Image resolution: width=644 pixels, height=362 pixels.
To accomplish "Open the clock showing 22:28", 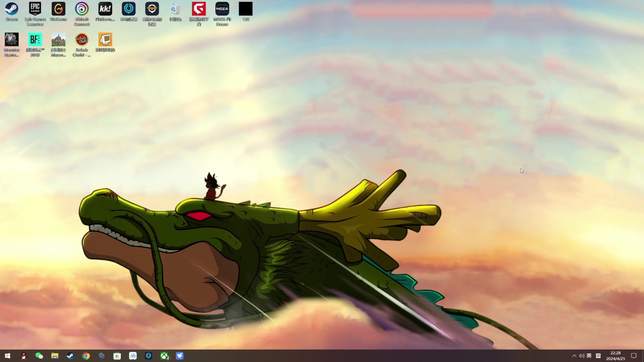I will click(x=615, y=356).
